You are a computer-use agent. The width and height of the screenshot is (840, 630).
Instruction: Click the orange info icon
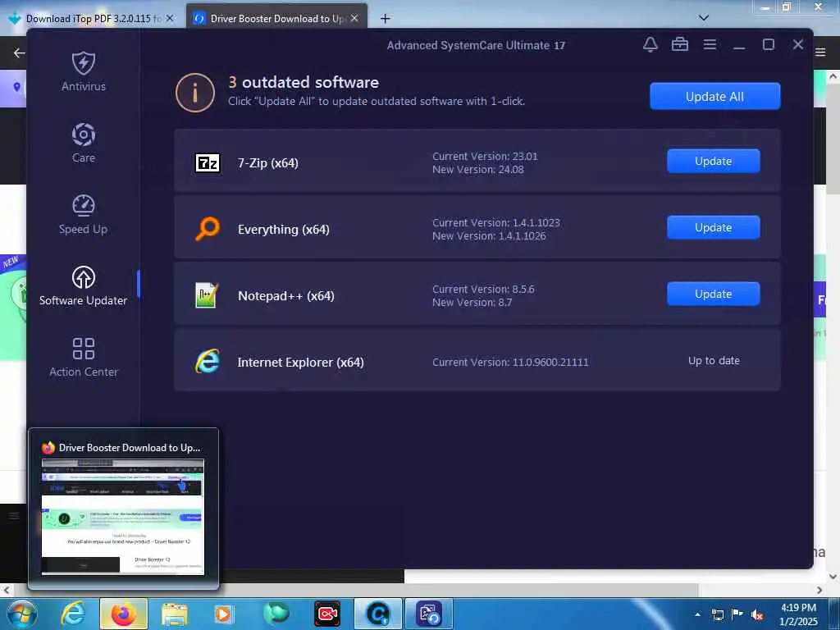point(195,92)
